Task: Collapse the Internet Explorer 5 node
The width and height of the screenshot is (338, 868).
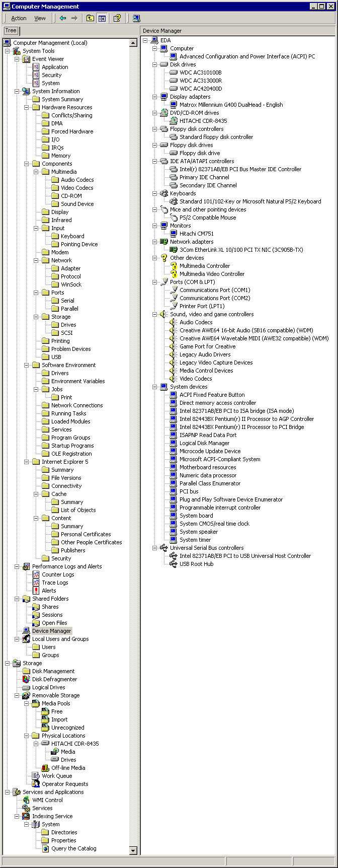Action: tap(27, 462)
